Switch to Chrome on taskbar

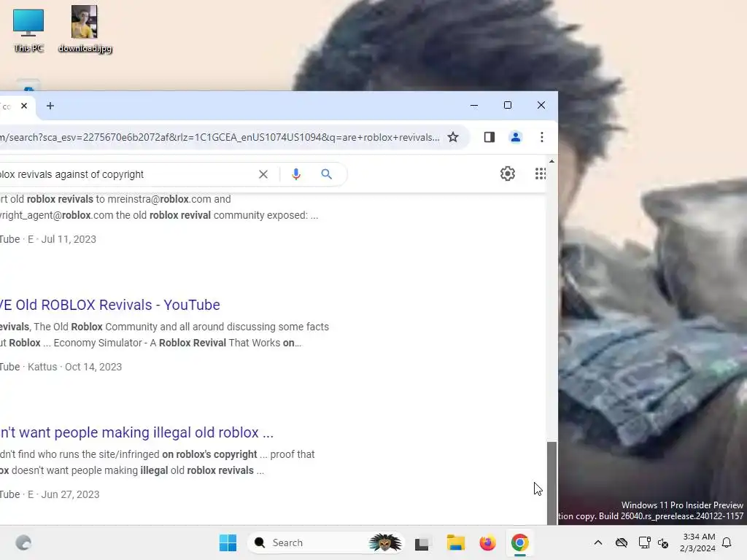pos(519,542)
